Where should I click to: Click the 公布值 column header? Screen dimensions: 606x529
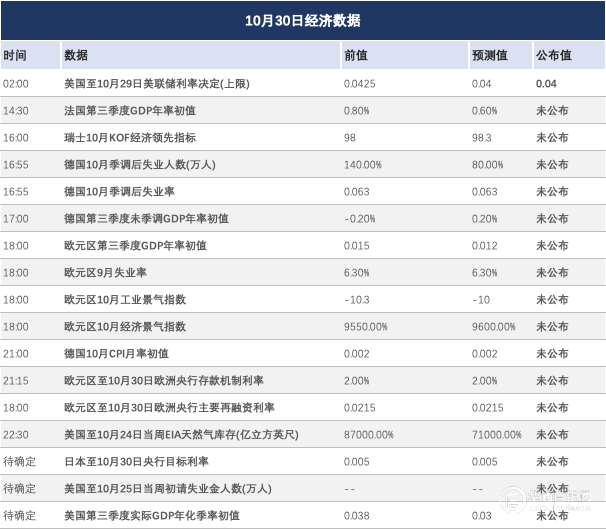pyautogui.click(x=553, y=56)
